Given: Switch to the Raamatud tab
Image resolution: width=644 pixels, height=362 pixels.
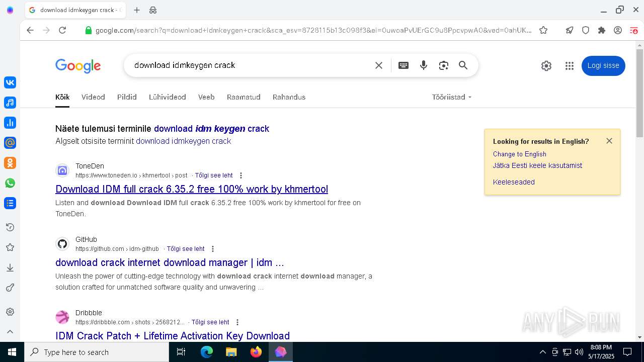Looking at the screenshot, I should [x=244, y=97].
